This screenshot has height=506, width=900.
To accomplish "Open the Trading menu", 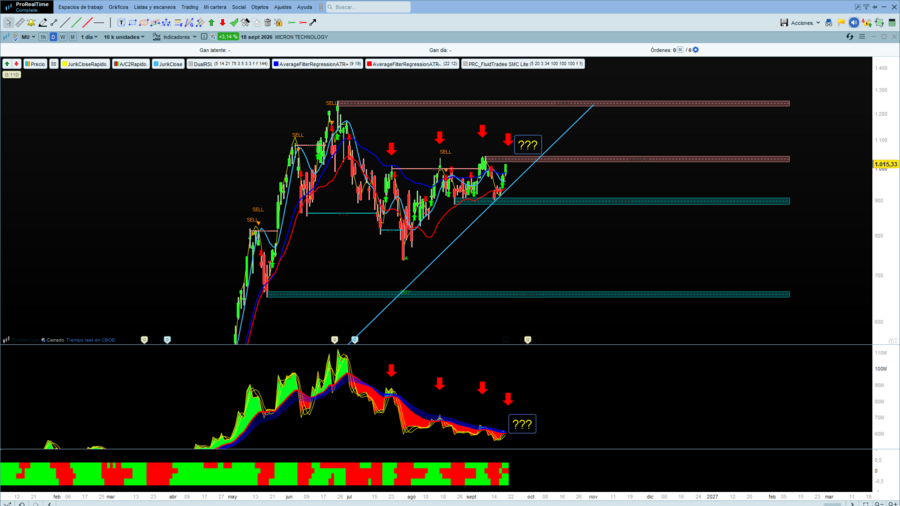I will tap(189, 7).
